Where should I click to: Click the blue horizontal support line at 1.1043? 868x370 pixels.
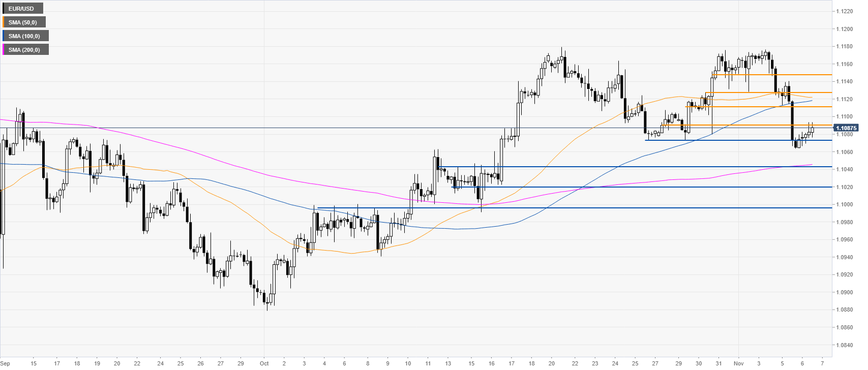(635, 167)
